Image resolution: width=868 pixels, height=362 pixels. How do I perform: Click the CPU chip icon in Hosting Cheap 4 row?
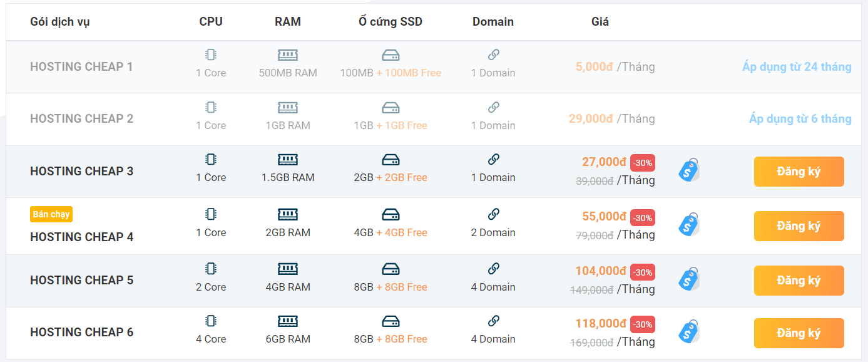pos(211,214)
